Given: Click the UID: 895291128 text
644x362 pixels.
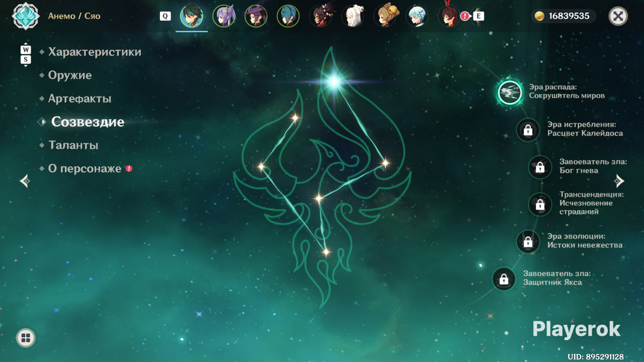Looking at the screenshot, I should pos(596,356).
